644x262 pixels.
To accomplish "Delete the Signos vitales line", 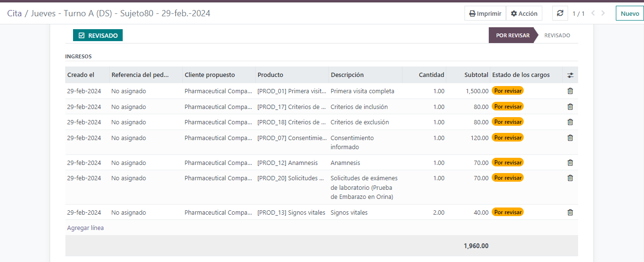I will pyautogui.click(x=570, y=212).
